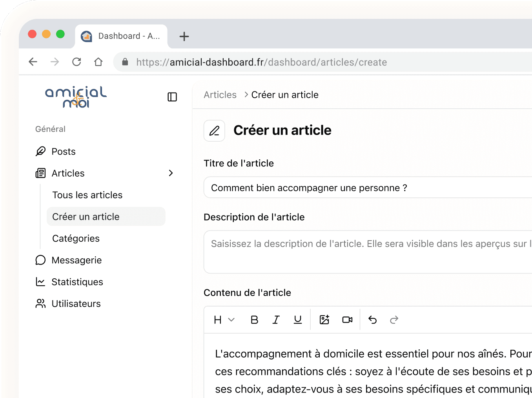532x398 pixels.
Task: Focus the article title input field
Action: [368, 188]
